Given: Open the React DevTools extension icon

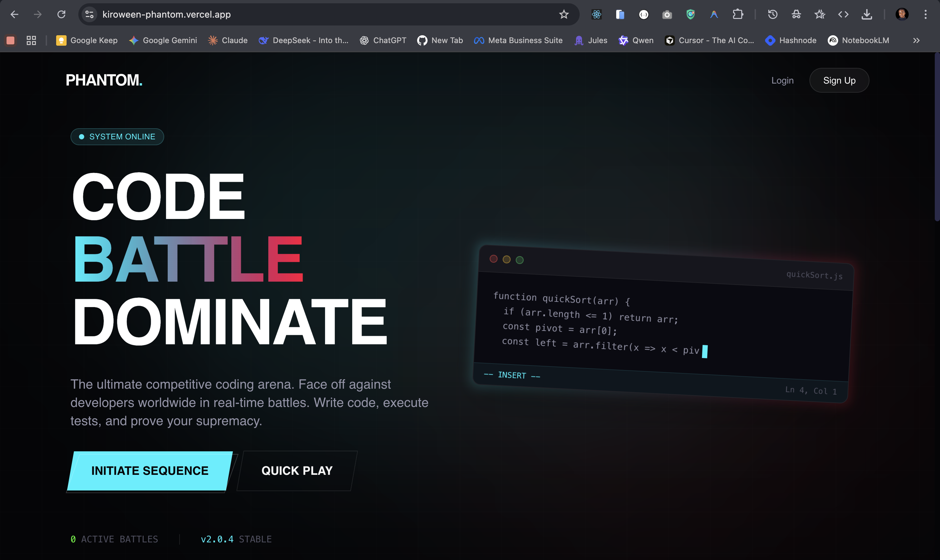Looking at the screenshot, I should tap(596, 14).
